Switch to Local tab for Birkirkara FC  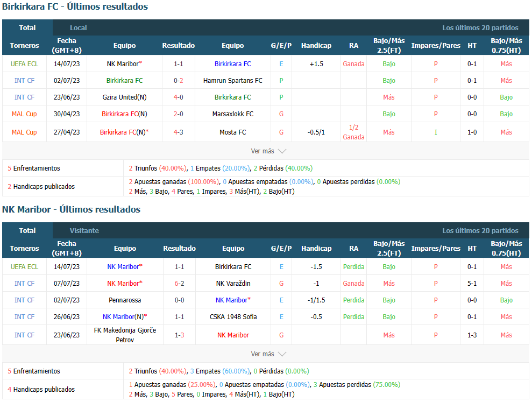point(79,28)
